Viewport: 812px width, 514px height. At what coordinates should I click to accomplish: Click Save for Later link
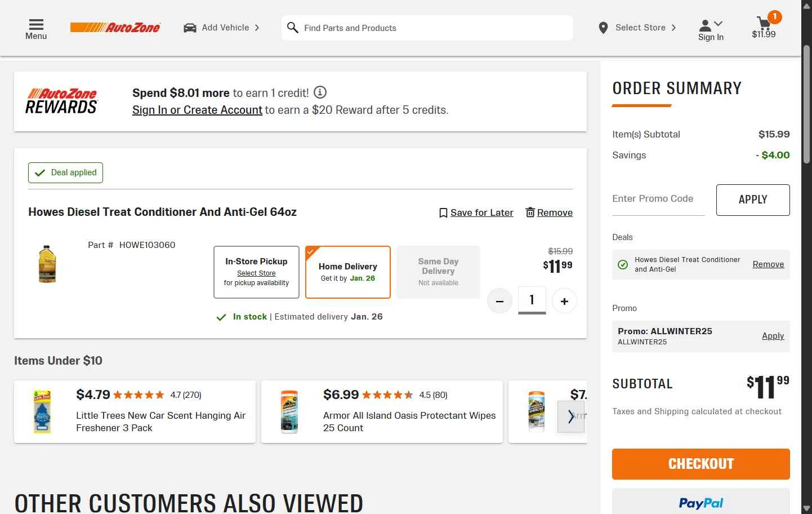[x=481, y=212]
